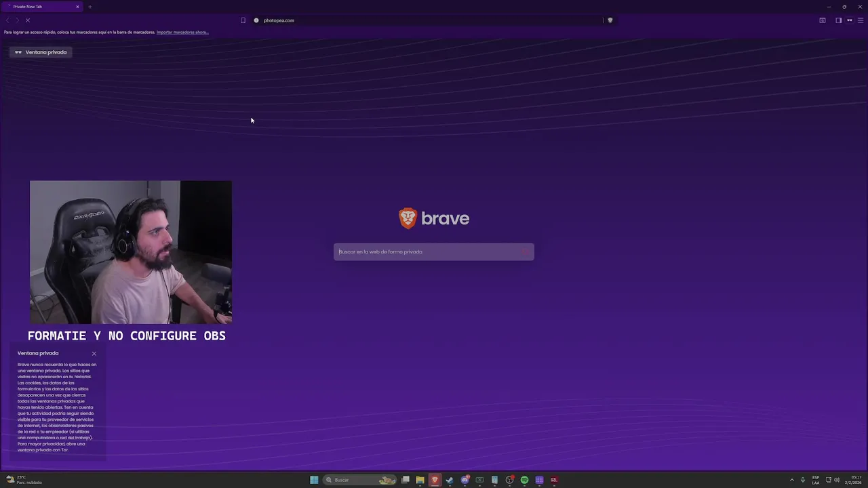The height and width of the screenshot is (488, 868).
Task: Go forward to the next page
Action: click(18, 20)
